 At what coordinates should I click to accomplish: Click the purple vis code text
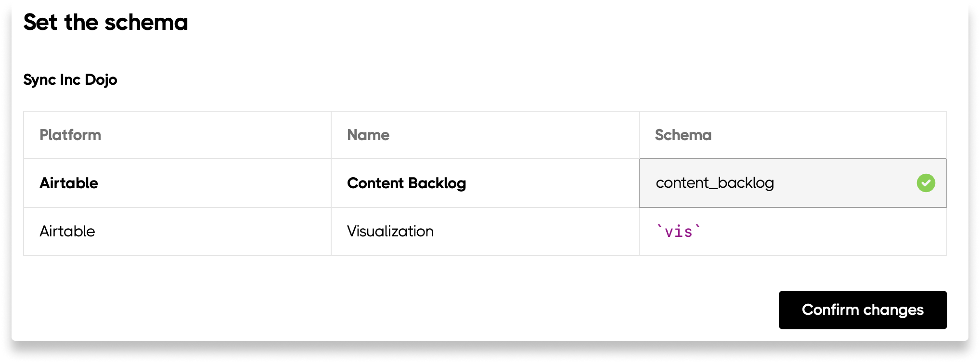[x=679, y=232]
